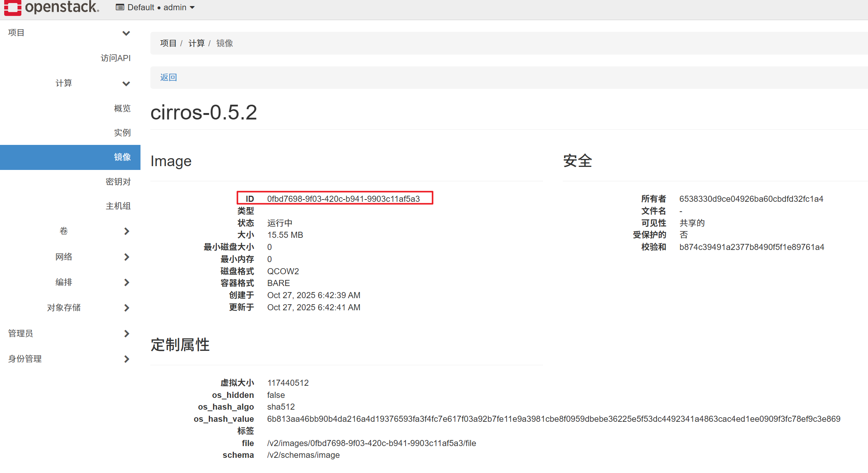Click the OpenStack logo icon
Screen dimensions: 868x473
pos(13,7)
